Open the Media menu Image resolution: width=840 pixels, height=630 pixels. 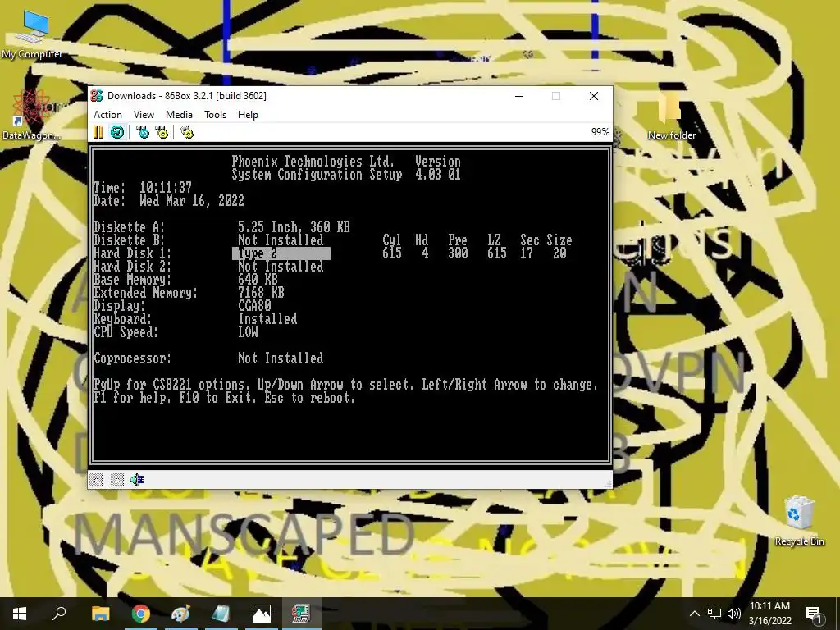point(179,115)
